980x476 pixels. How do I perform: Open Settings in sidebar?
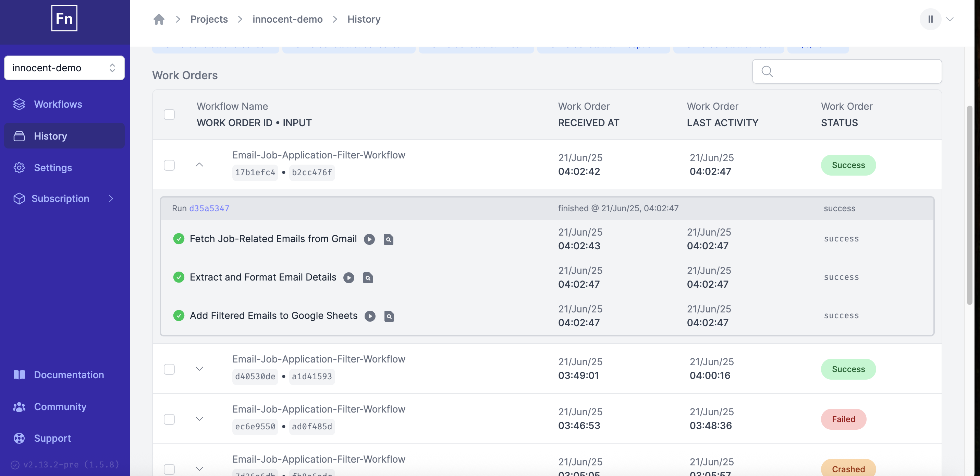[64, 168]
